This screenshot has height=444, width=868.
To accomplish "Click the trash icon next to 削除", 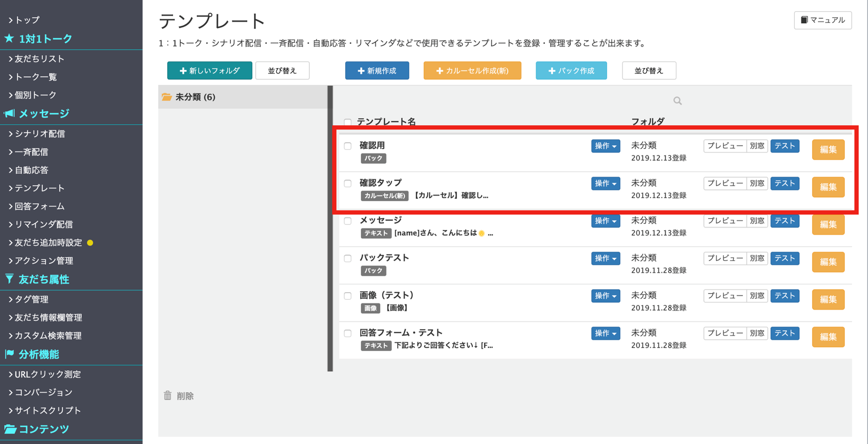I will (168, 395).
